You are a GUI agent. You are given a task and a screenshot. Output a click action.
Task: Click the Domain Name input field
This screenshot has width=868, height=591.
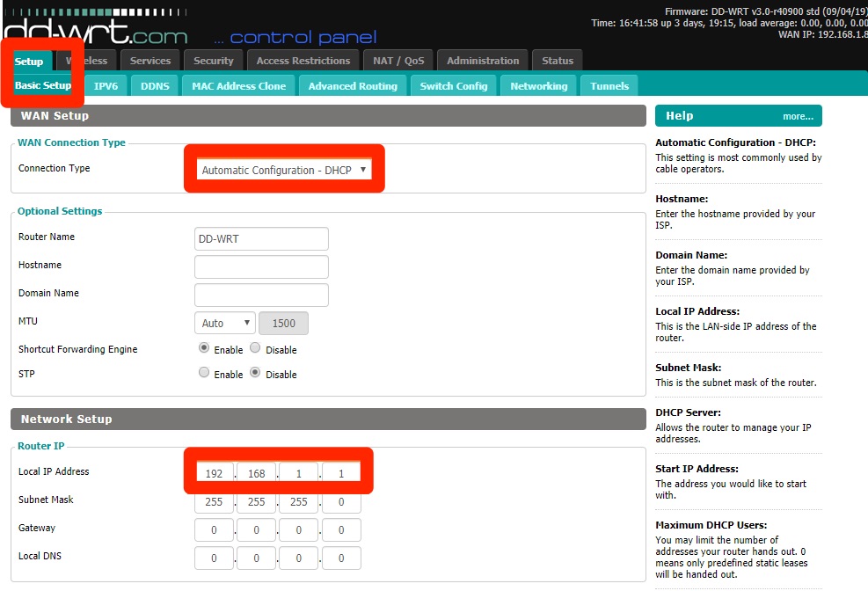261,295
